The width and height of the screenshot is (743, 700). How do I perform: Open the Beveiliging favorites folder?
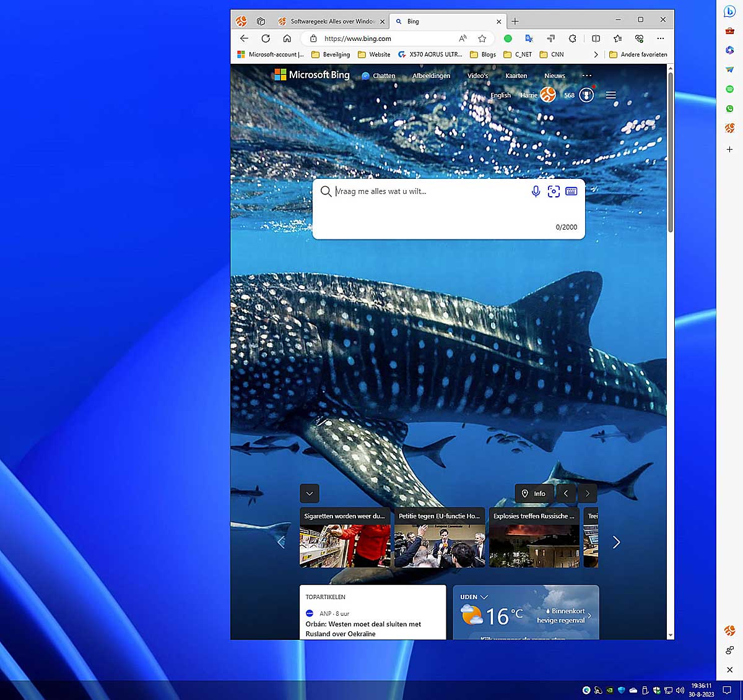[331, 54]
